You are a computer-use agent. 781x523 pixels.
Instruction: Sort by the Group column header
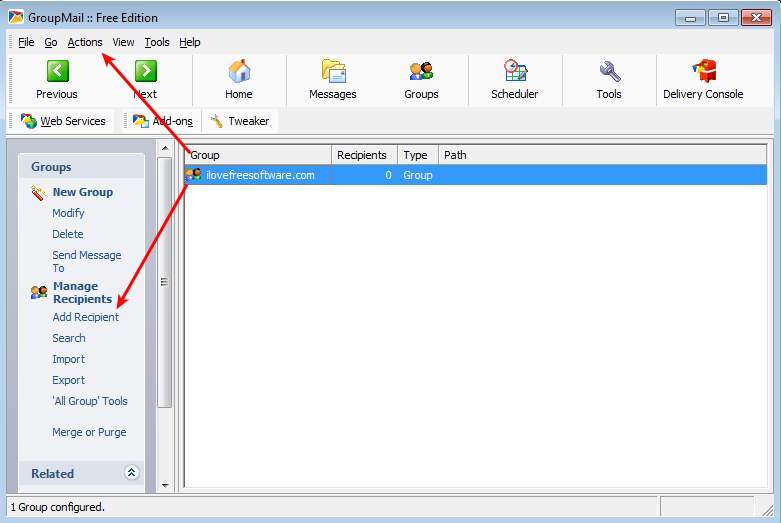258,155
